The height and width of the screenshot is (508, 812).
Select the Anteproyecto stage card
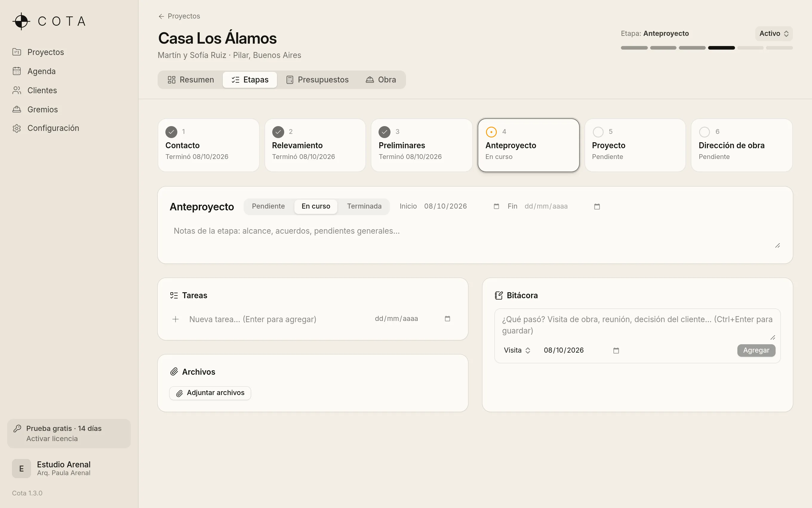tap(528, 145)
